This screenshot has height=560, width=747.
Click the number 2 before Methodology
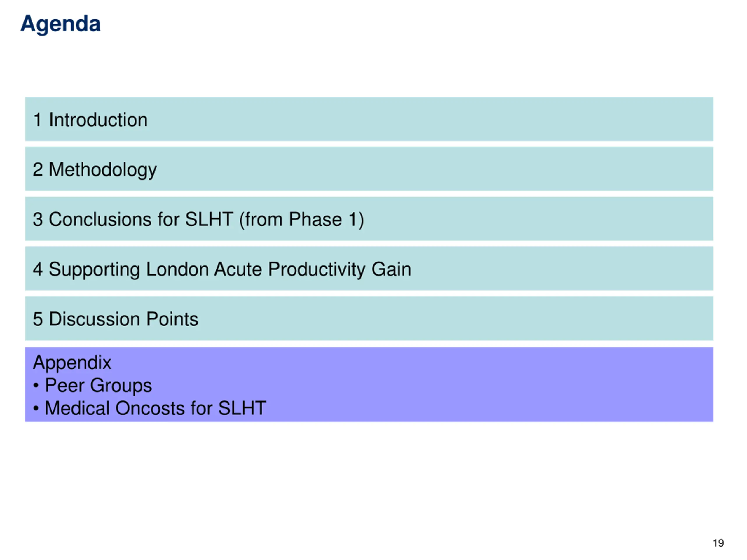(x=38, y=169)
